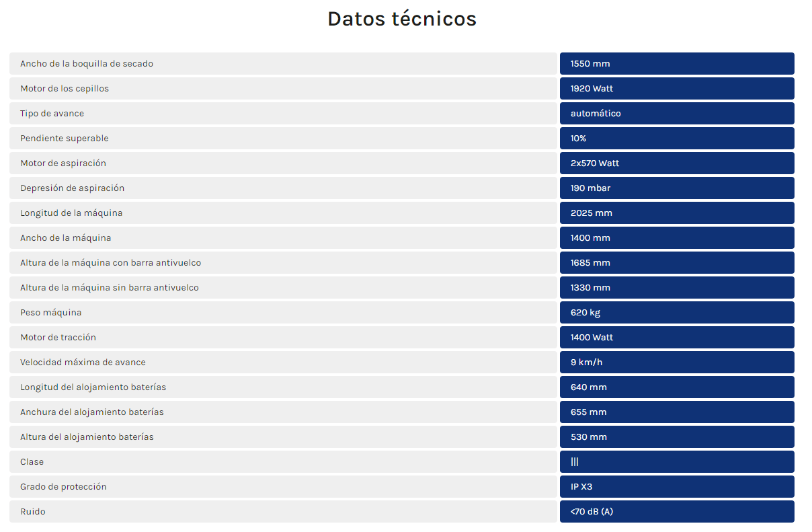Click the 655 mm value cell

[x=677, y=412]
